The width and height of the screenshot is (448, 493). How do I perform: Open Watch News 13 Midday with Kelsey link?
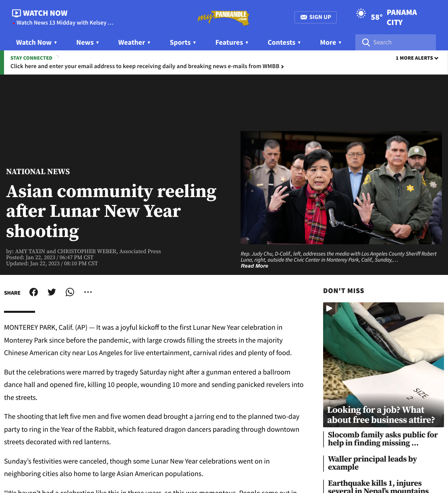click(x=65, y=23)
